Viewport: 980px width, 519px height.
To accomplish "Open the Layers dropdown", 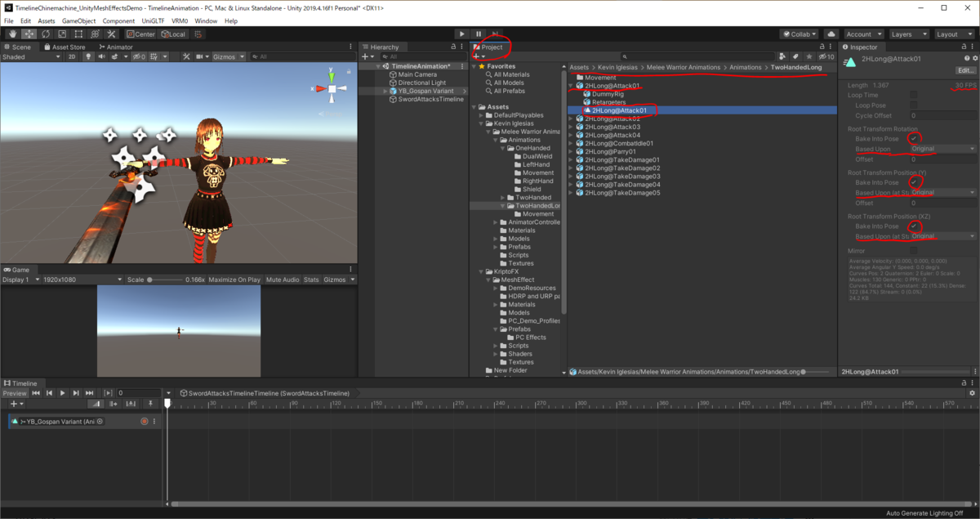I will (x=907, y=34).
